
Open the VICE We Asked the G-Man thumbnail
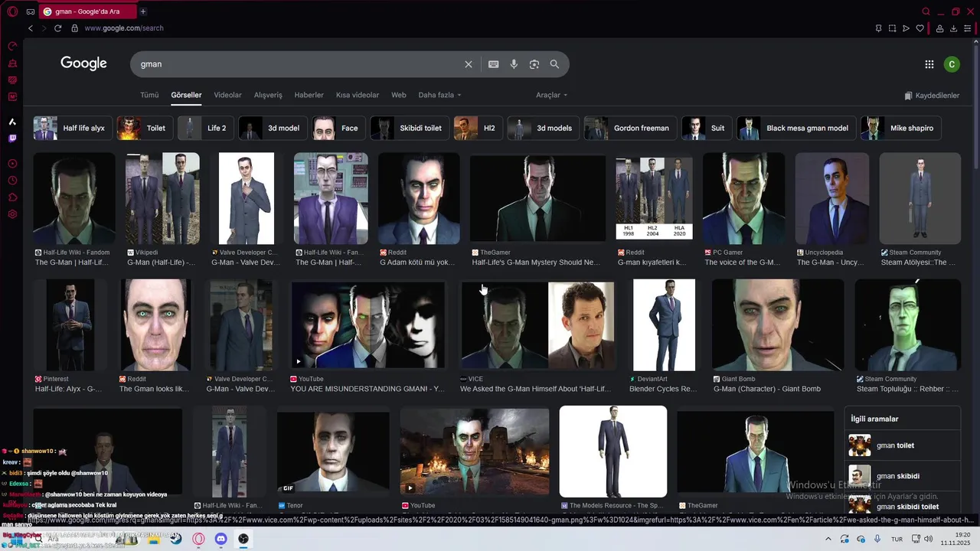(x=537, y=325)
